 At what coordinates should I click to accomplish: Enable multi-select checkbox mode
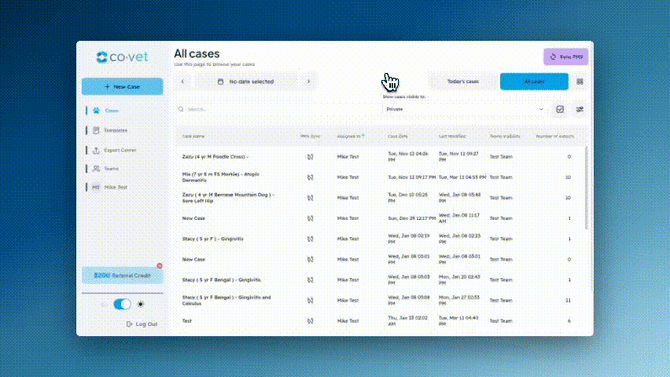point(560,109)
